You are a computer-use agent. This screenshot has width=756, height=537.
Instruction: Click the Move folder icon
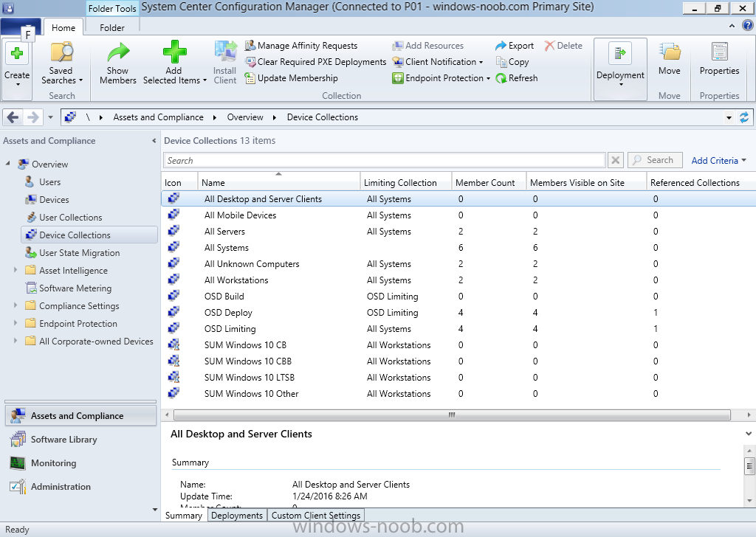[x=669, y=52]
